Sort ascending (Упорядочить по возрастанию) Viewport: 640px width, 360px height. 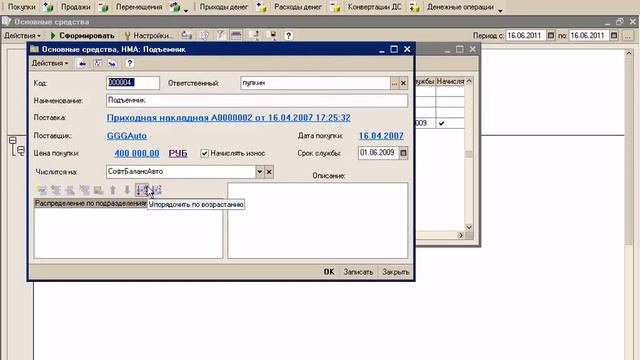coord(142,190)
